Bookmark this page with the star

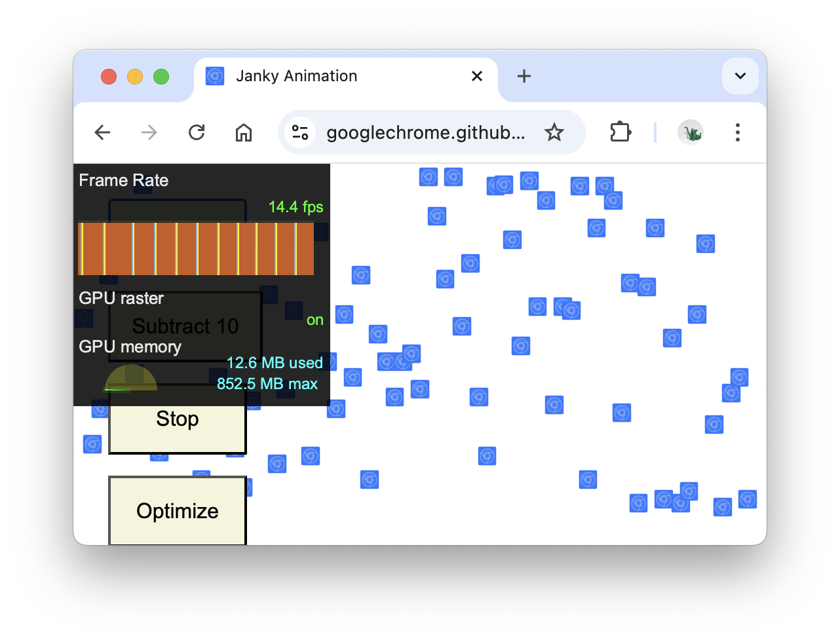click(x=554, y=133)
